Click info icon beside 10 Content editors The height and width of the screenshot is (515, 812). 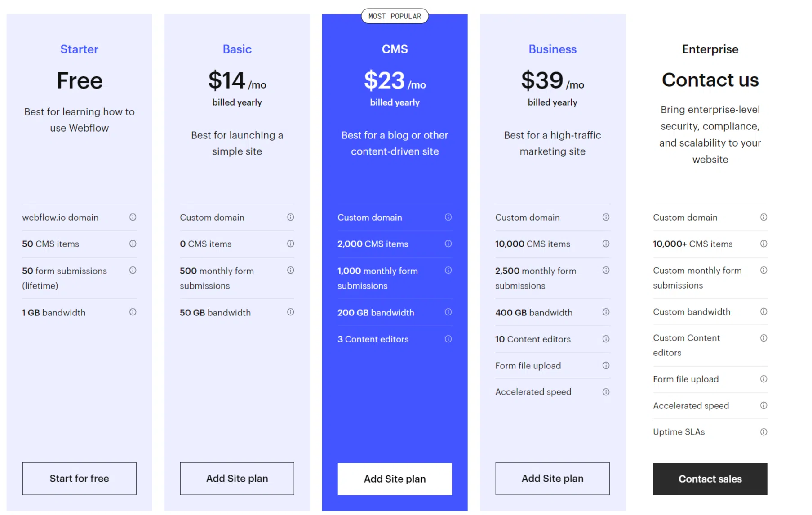[x=606, y=339]
